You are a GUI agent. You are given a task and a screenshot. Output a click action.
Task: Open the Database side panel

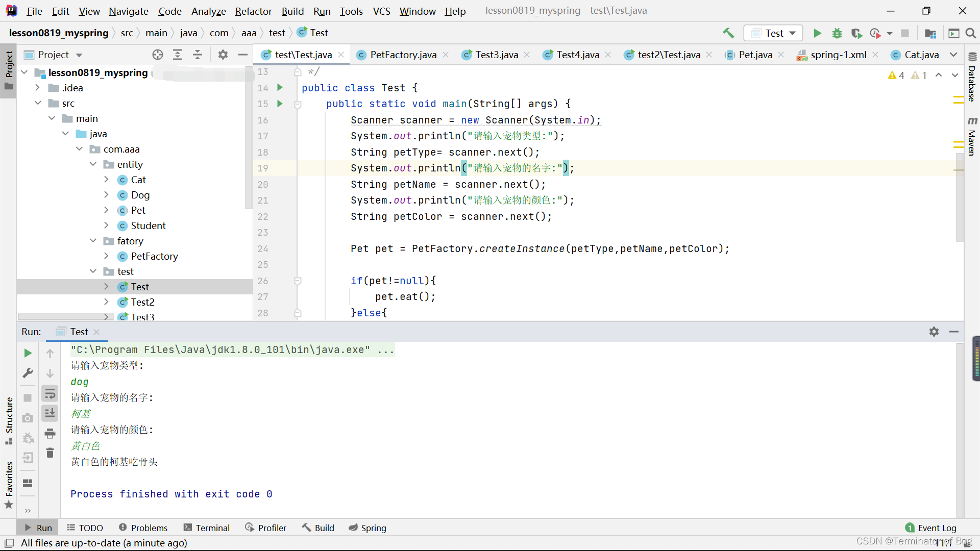coord(972,78)
